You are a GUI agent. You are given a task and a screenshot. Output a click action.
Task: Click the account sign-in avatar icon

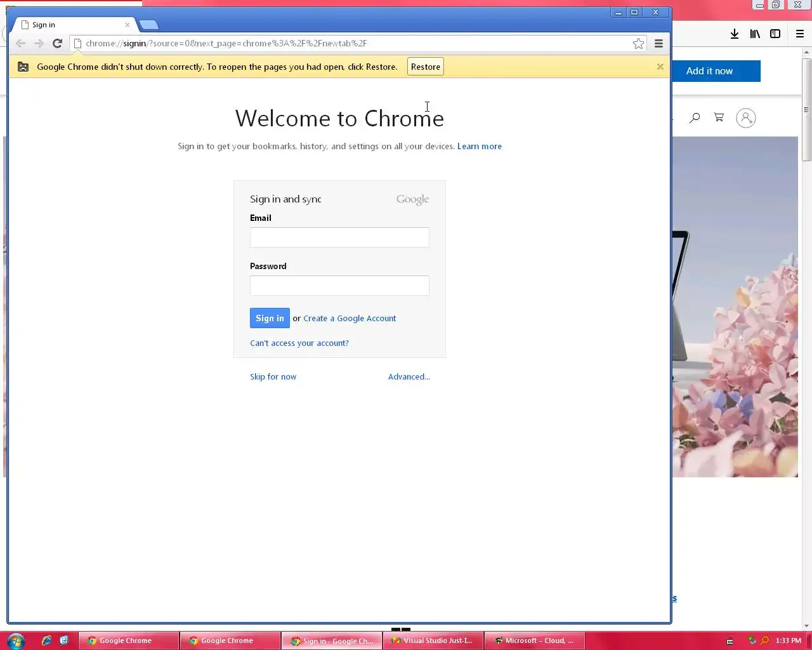(x=746, y=118)
